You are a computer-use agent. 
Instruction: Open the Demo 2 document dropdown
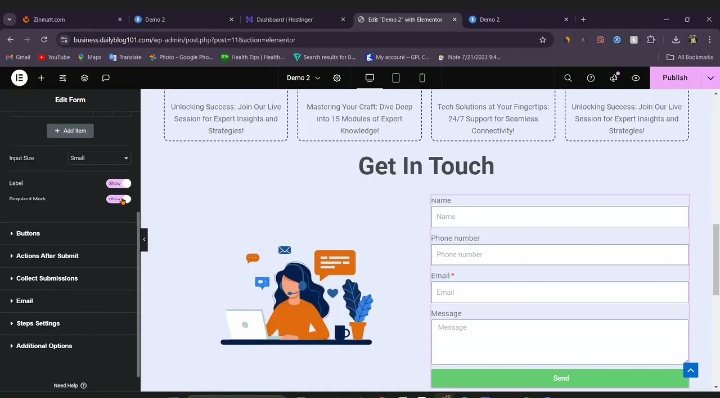click(303, 78)
